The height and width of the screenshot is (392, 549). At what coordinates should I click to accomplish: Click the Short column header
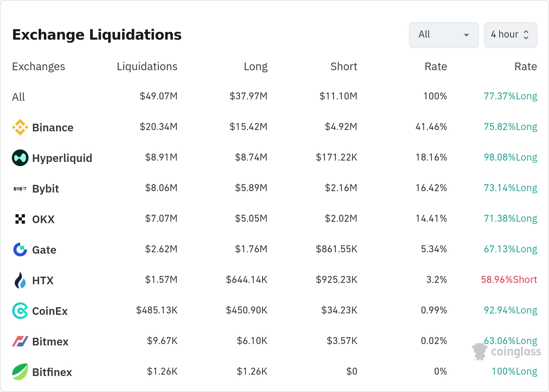(343, 66)
